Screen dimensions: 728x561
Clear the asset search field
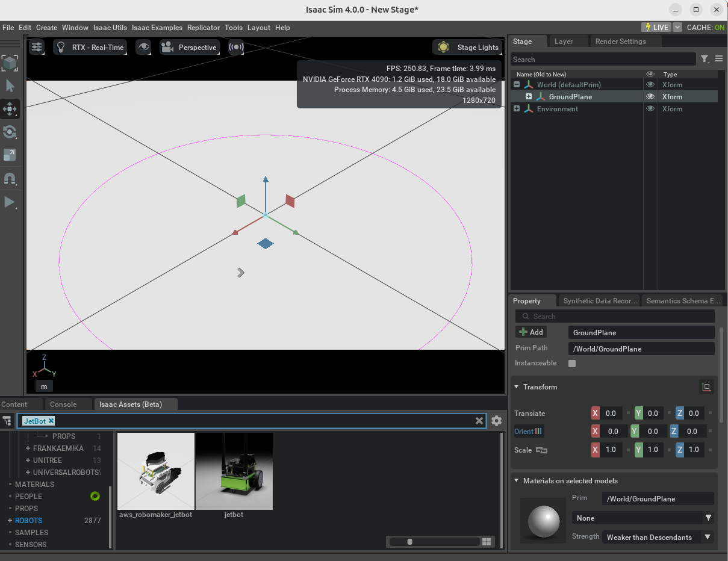click(x=479, y=421)
